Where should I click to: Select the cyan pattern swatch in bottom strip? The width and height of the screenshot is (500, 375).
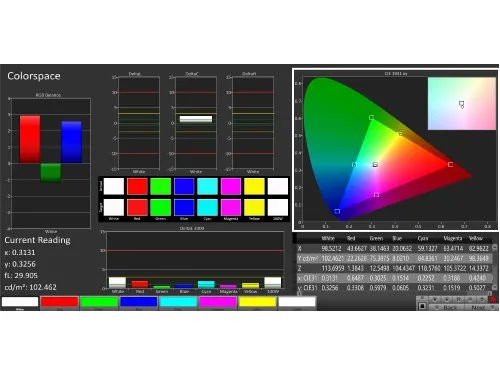pyautogui.click(x=178, y=302)
